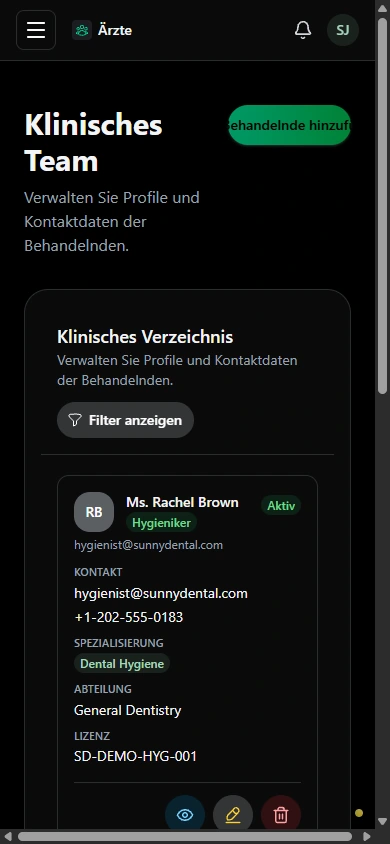390x844 pixels.
Task: Click the RB avatar of Rachel Brown
Action: tap(94, 512)
